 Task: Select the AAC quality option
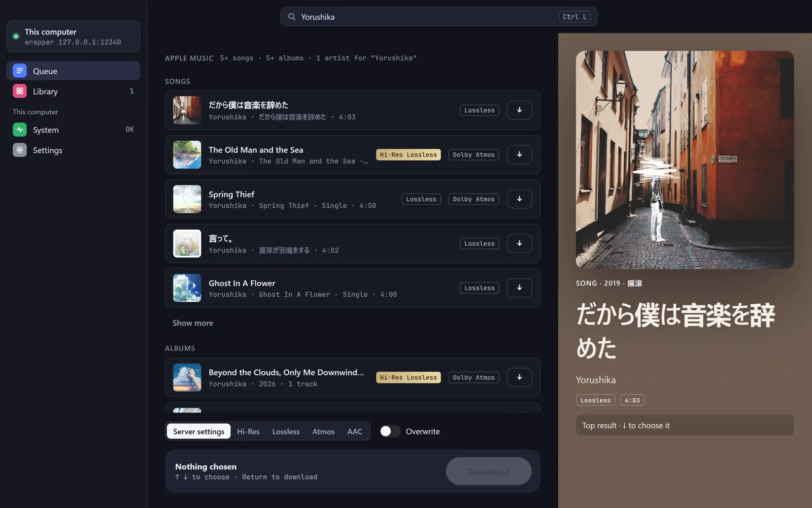[x=355, y=431]
